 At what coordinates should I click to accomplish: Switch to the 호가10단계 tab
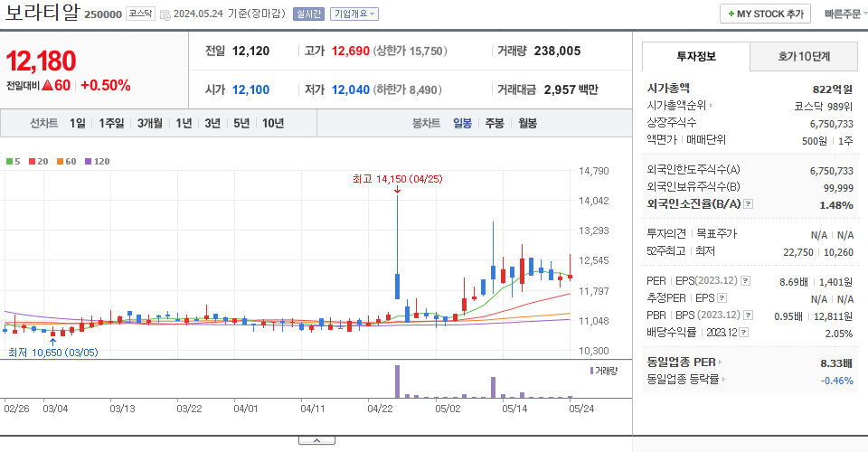coord(804,56)
